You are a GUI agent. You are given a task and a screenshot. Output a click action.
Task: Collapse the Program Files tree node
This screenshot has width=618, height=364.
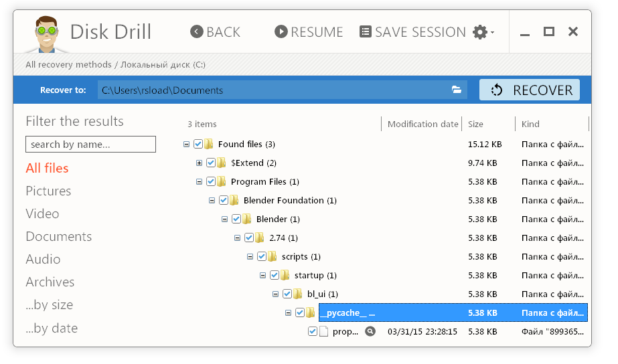coord(199,181)
